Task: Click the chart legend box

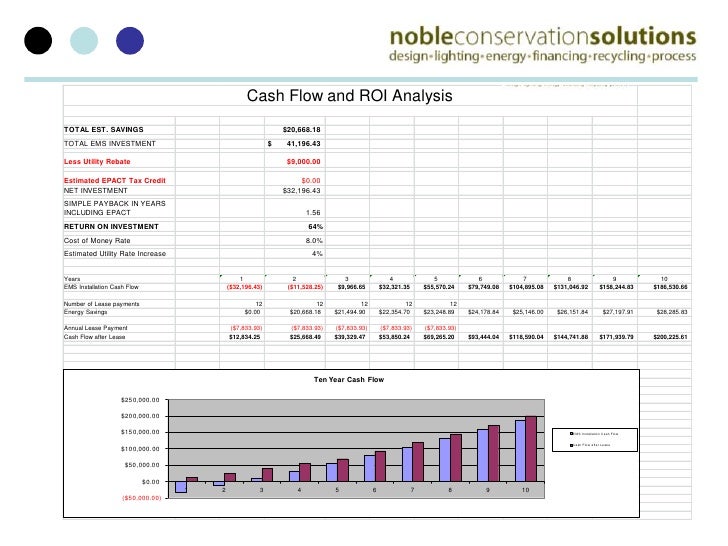Action: pos(595,440)
